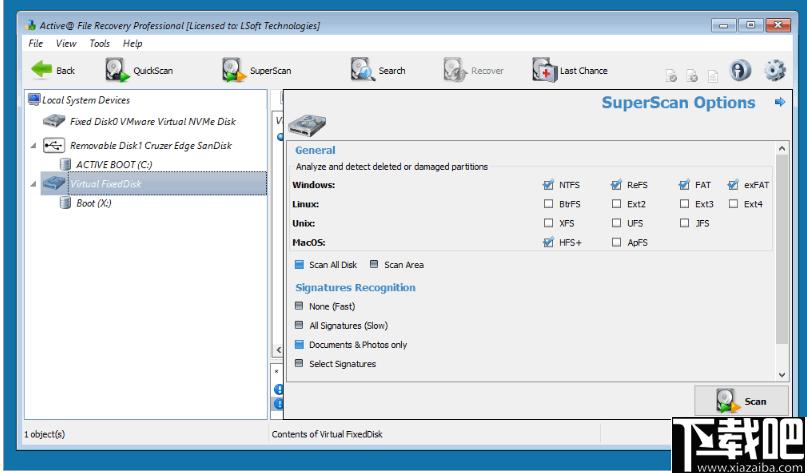Choose the Select Signatures option

pyautogui.click(x=299, y=363)
